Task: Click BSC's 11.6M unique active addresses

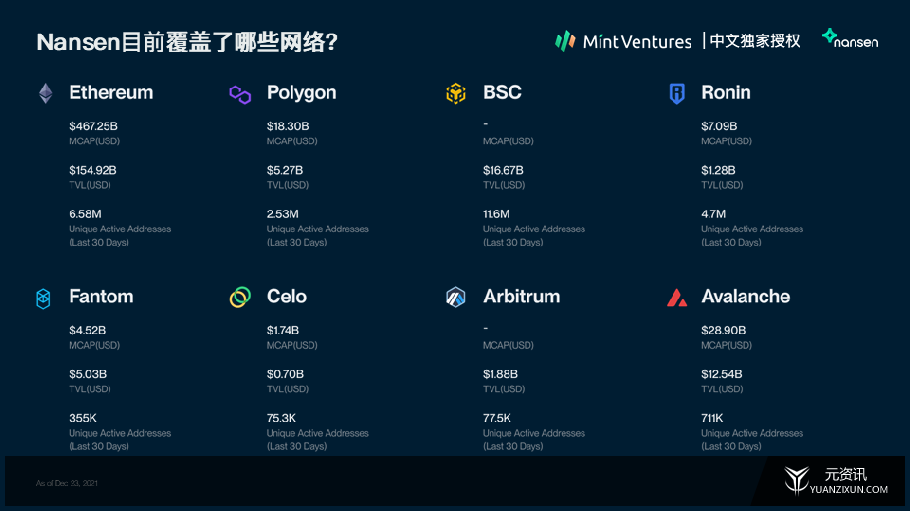Action: point(496,214)
